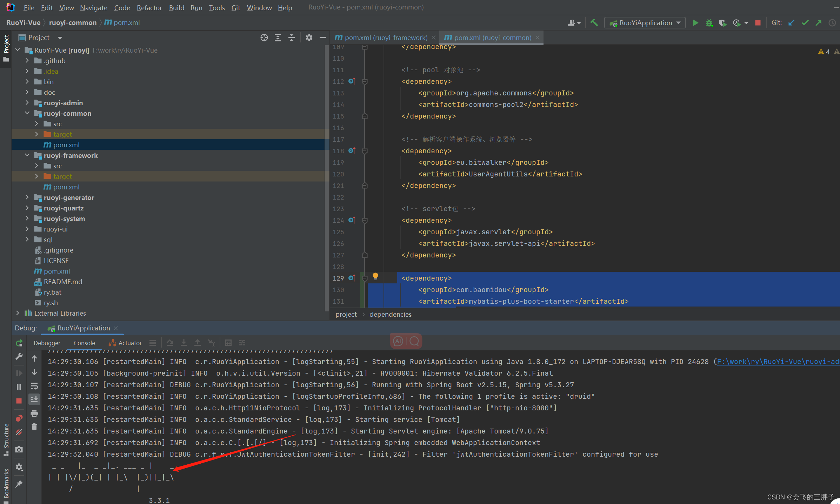This screenshot has height=504, width=840.
Task: Click the Mute Breakpoints icon in debug sidebar
Action: pos(19,432)
